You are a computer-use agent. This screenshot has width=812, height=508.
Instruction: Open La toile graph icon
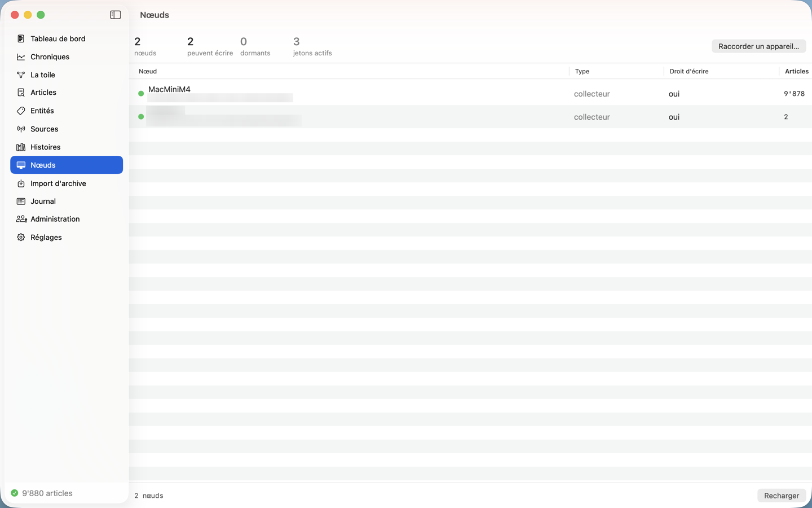pos(21,75)
